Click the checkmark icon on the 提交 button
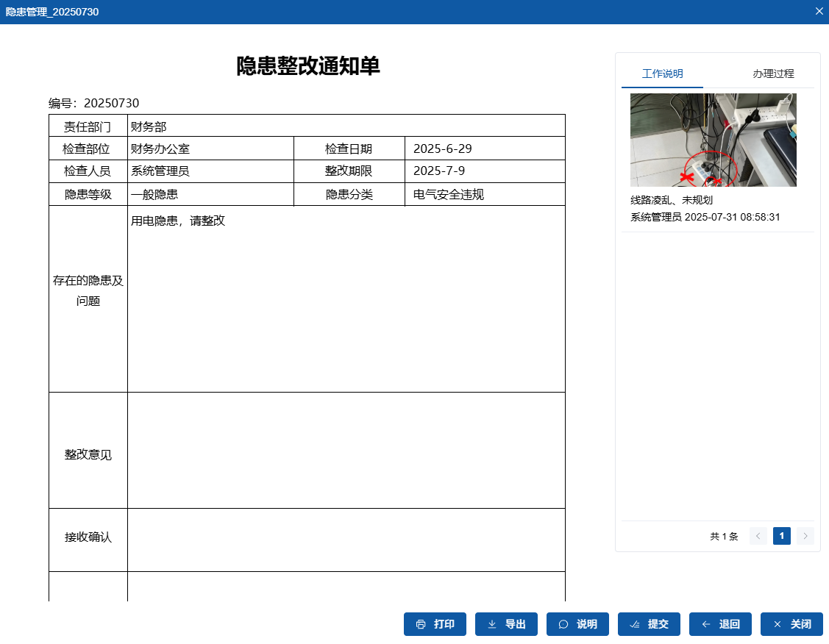This screenshot has height=644, width=829. 635,624
